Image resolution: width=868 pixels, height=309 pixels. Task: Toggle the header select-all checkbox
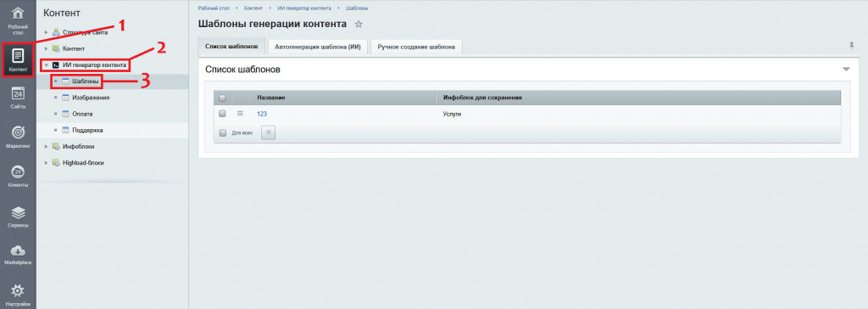coord(223,98)
